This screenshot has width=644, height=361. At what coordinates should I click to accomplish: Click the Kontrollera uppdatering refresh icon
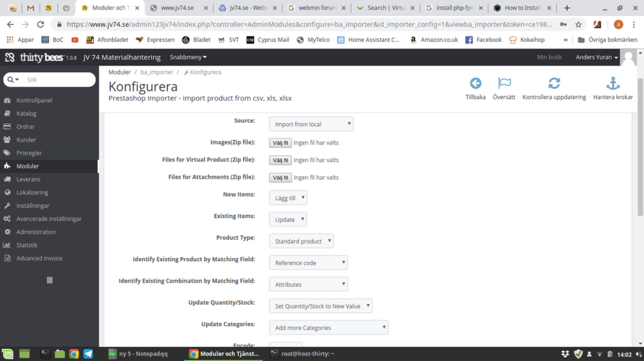(x=554, y=84)
